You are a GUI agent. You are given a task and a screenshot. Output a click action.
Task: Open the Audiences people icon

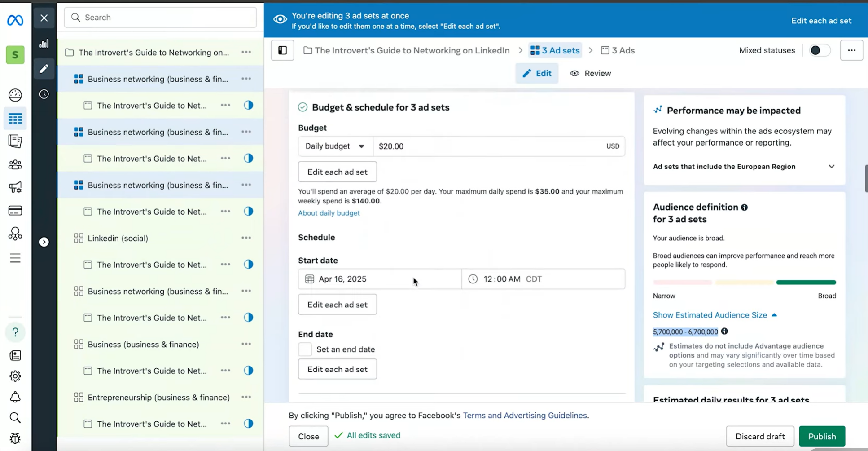[15, 164]
